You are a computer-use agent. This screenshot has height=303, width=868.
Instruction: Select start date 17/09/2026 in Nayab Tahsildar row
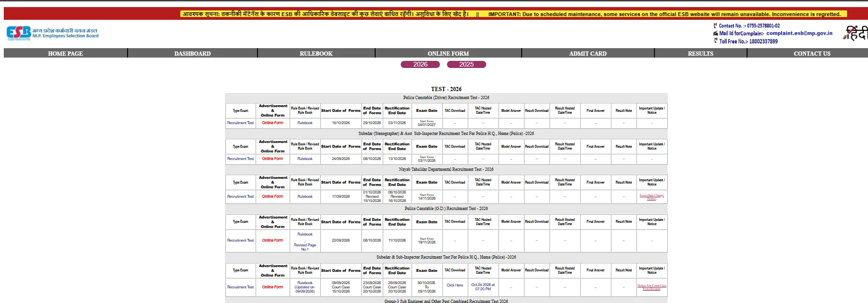click(341, 196)
